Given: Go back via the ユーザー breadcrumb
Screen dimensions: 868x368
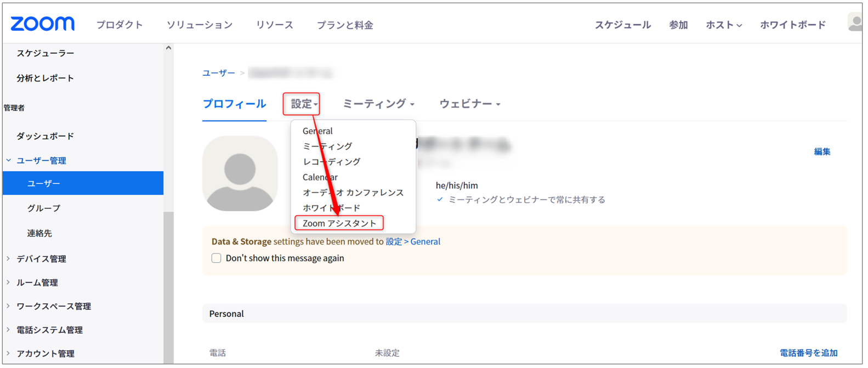Looking at the screenshot, I should [x=218, y=73].
